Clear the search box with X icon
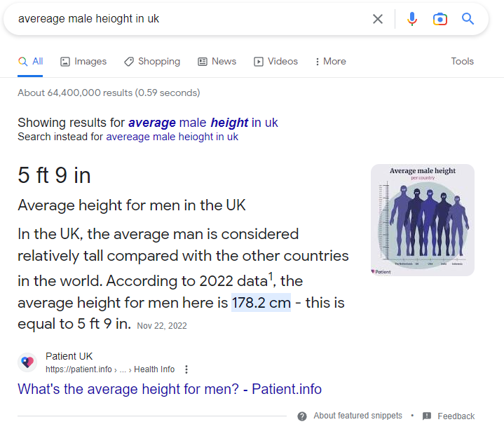This screenshot has width=504, height=422. (378, 19)
